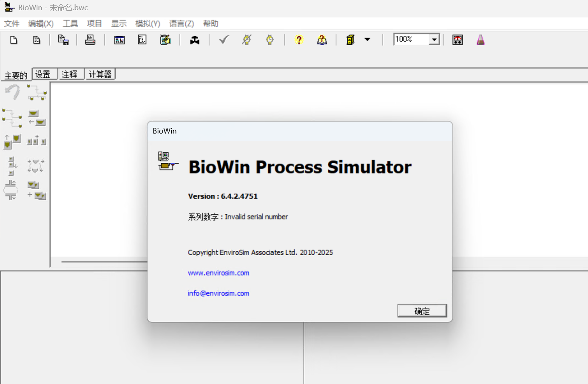This screenshot has width=588, height=384.
Task: Click the plus duplicate tanks palette icon
Action: [37, 190]
